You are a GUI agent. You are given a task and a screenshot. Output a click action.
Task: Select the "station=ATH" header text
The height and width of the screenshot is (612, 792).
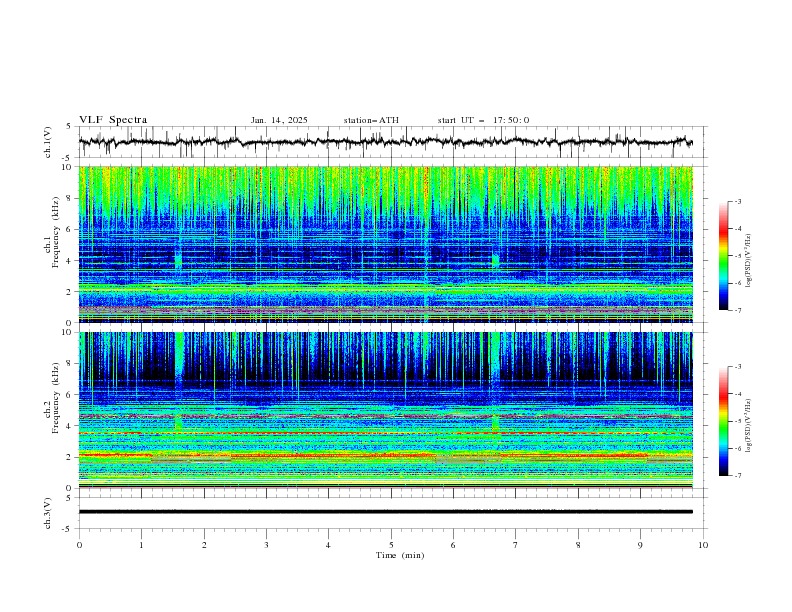[x=371, y=120]
